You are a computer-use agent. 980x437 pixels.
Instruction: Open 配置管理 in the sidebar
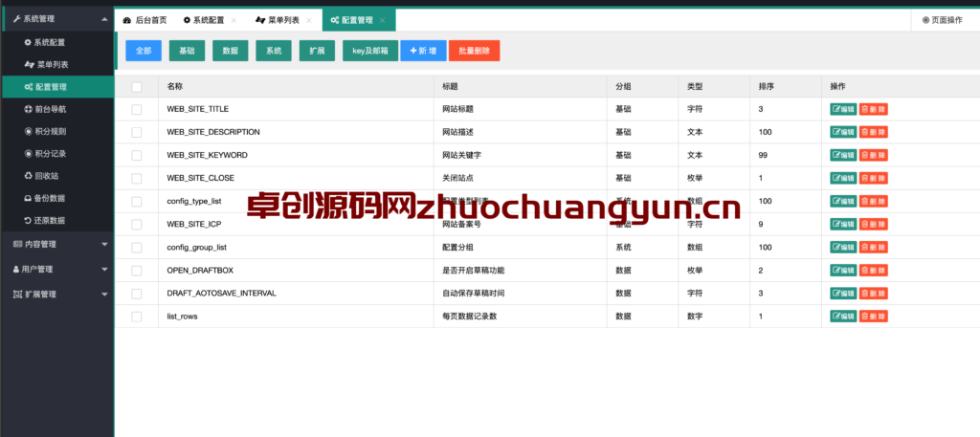pyautogui.click(x=58, y=87)
